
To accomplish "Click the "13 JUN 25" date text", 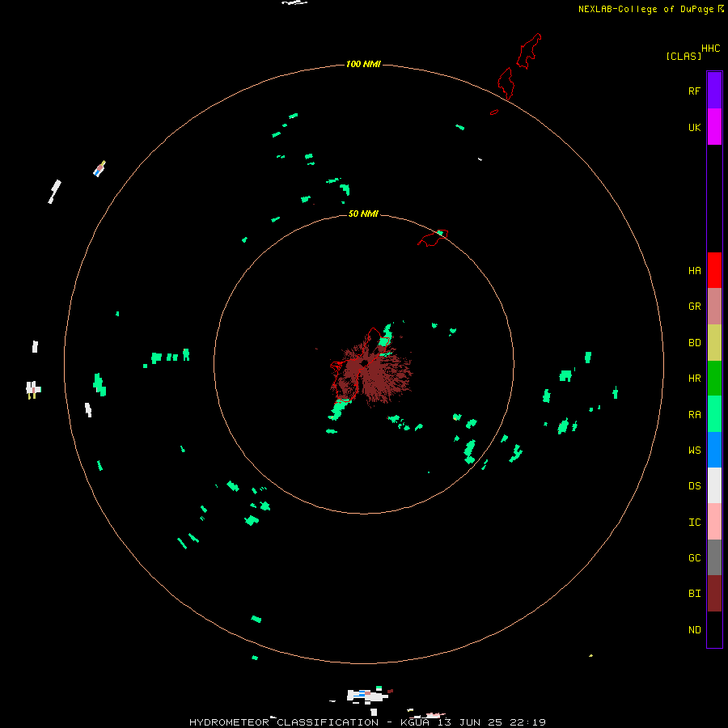I will pyautogui.click(x=470, y=722).
